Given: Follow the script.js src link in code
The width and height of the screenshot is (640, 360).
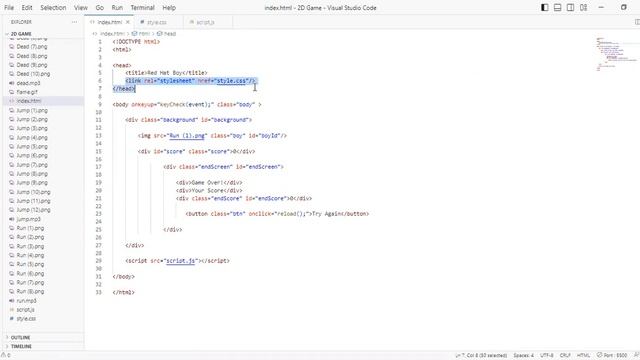Looking at the screenshot, I should [180, 260].
